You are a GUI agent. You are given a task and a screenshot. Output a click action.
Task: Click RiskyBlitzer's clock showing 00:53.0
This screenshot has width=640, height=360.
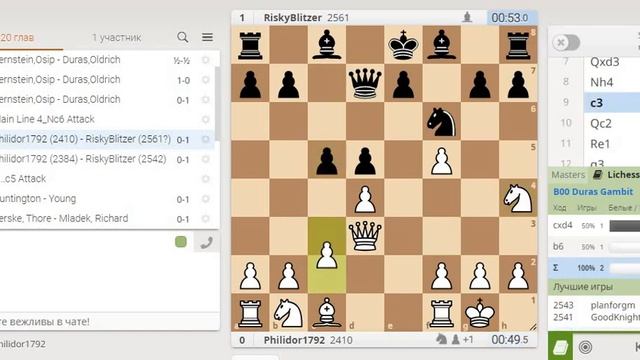(x=512, y=18)
